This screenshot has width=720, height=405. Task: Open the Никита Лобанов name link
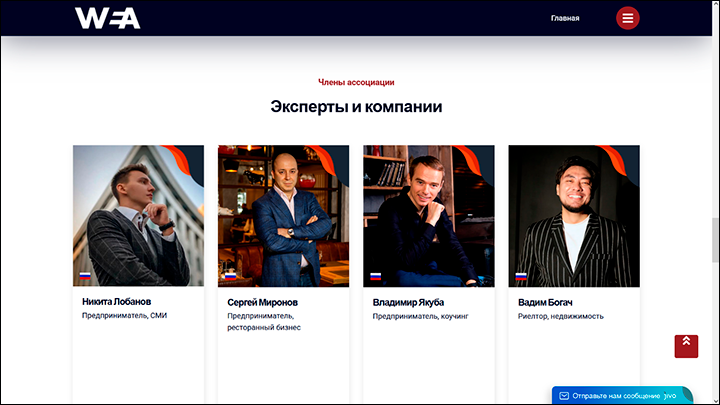117,302
